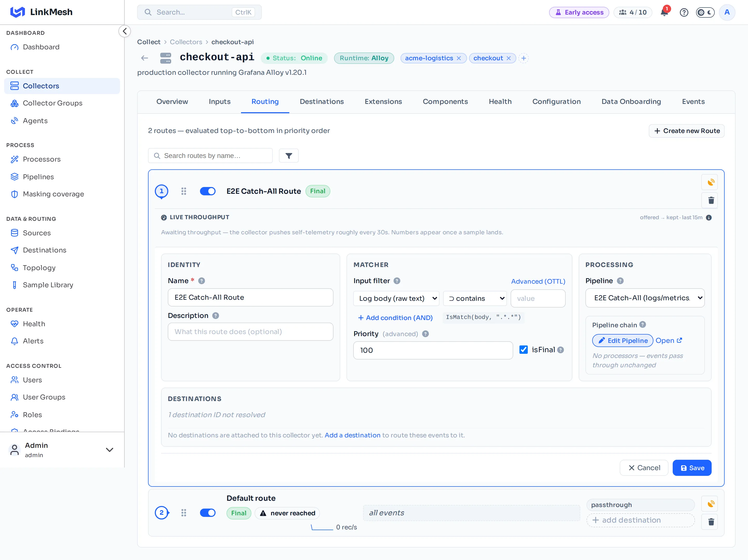The height and width of the screenshot is (560, 748).
Task: Expand the contains operator dropdown
Action: (x=475, y=298)
